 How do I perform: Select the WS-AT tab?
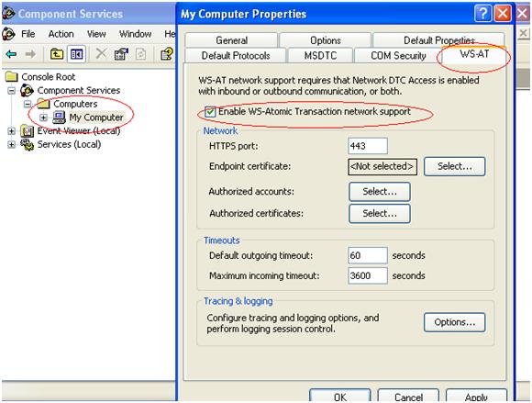tap(474, 54)
